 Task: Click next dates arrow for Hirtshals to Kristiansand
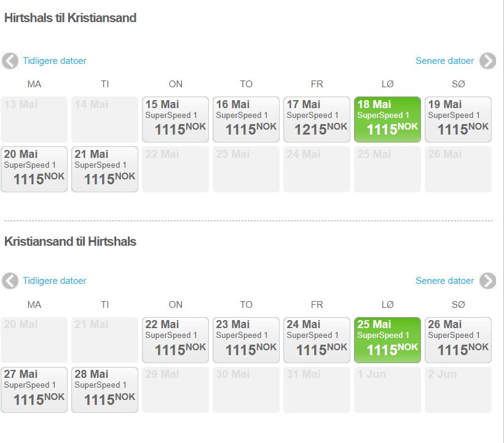tap(487, 61)
